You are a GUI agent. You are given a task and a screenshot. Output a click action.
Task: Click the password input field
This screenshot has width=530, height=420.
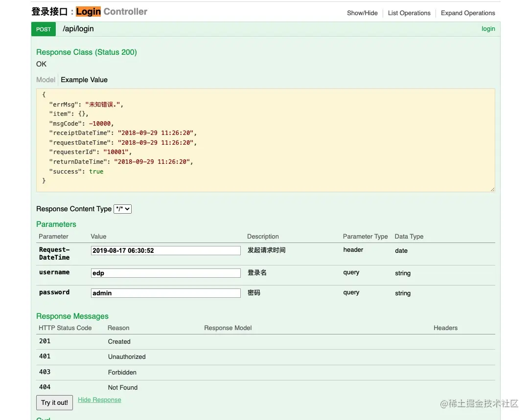(x=165, y=293)
